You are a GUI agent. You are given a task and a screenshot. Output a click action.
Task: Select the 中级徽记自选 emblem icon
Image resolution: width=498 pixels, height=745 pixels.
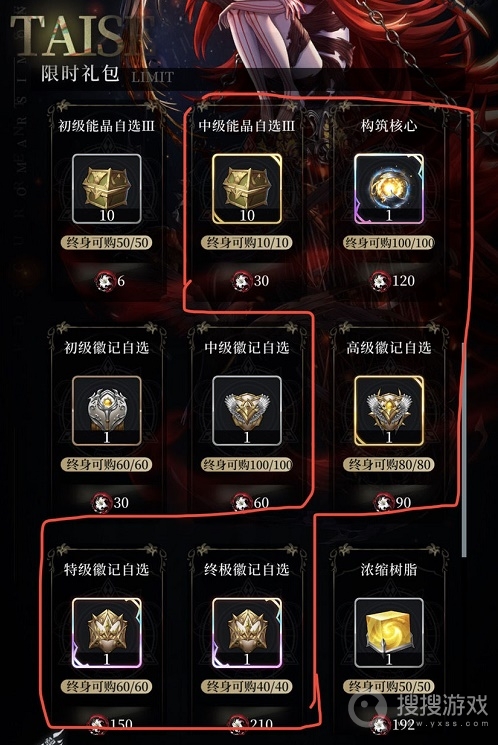(247, 411)
